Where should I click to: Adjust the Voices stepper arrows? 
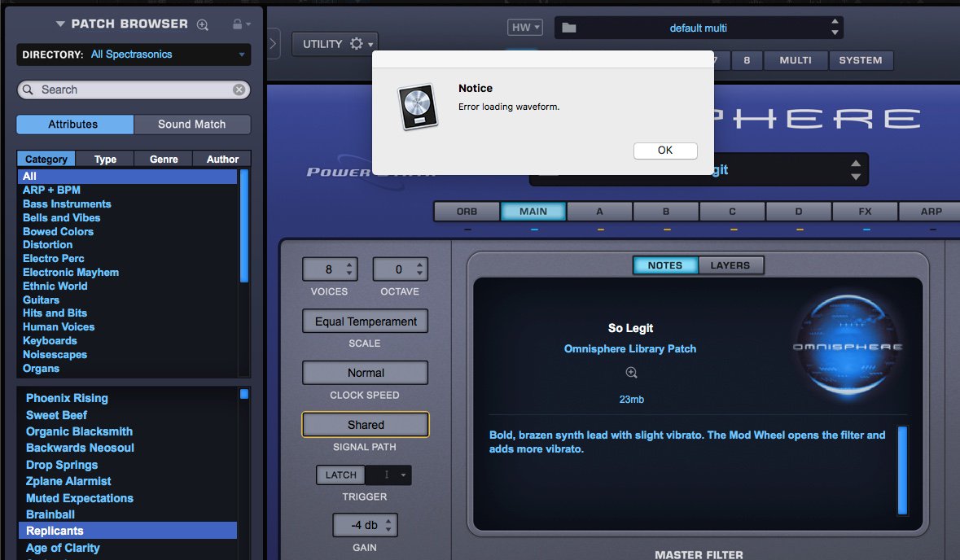coord(349,269)
